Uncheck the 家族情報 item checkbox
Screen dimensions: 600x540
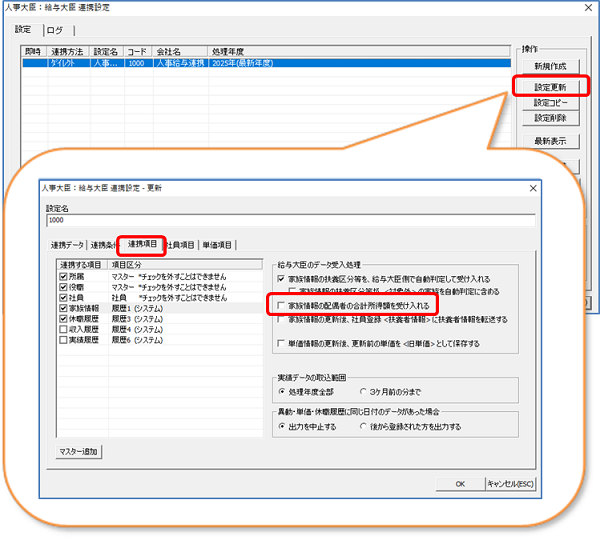[x=62, y=309]
